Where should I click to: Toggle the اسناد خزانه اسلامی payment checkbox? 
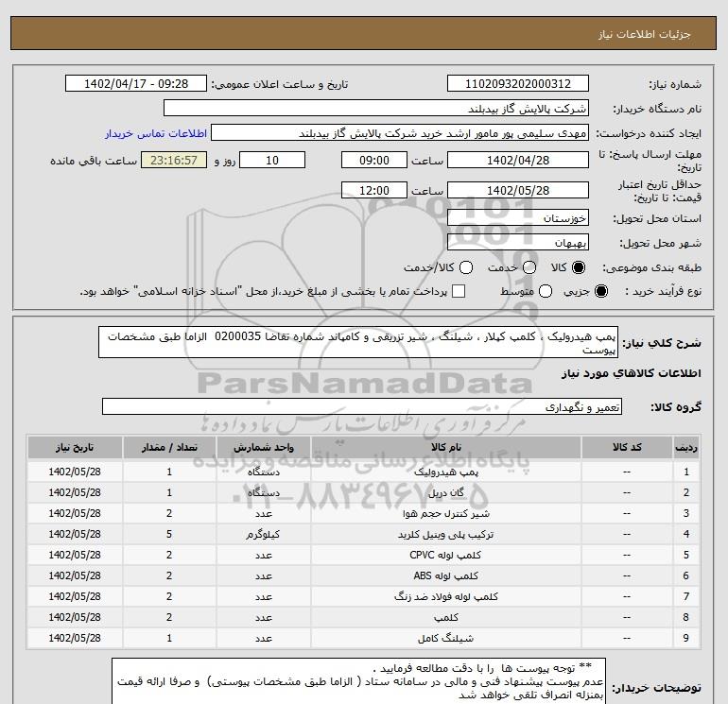pos(459,291)
